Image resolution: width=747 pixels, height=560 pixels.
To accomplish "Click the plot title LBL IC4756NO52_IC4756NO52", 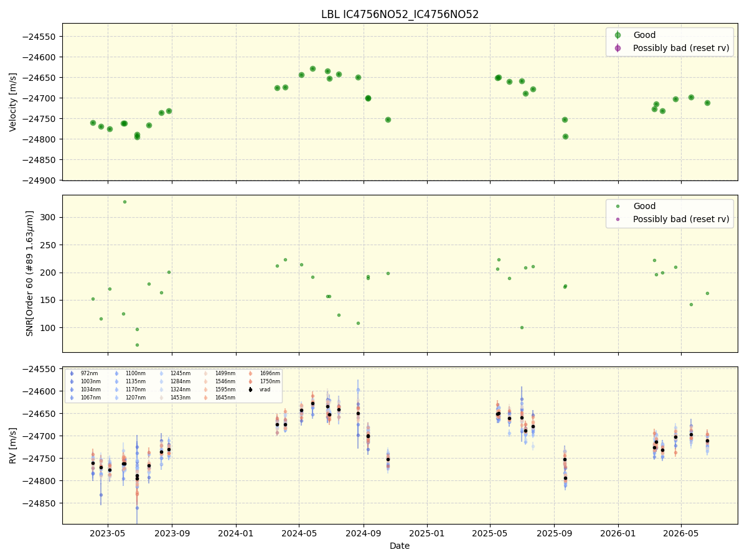I will [400, 14].
